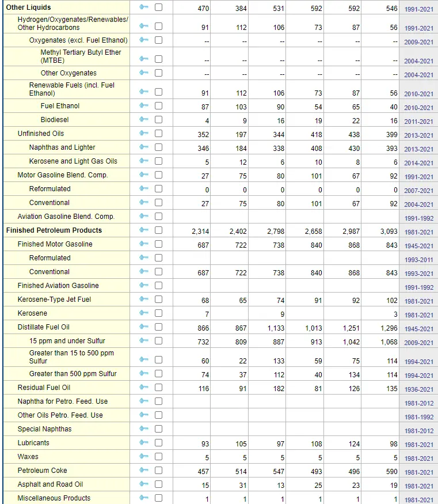Tick the Distillate Fuel Oil checkbox

click(x=159, y=328)
